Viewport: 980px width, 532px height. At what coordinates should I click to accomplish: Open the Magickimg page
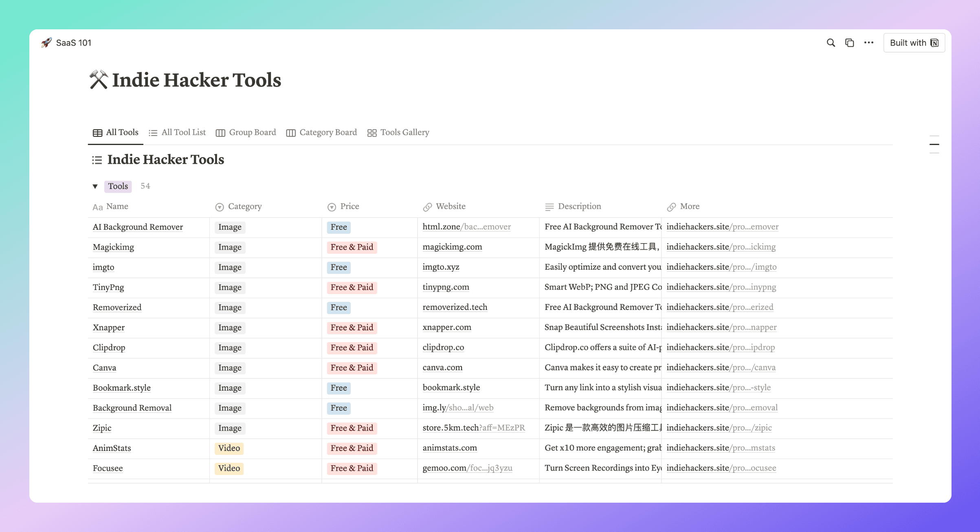[113, 247]
